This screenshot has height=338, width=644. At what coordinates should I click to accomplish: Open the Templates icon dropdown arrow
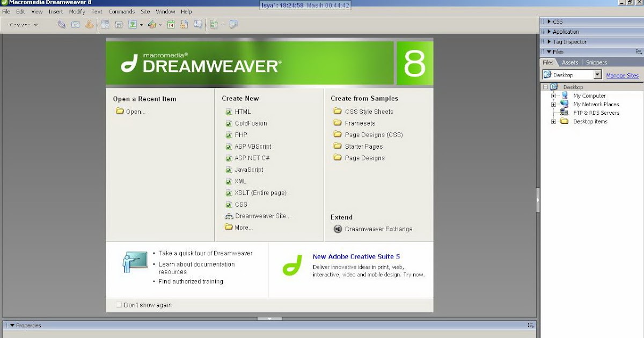point(223,25)
